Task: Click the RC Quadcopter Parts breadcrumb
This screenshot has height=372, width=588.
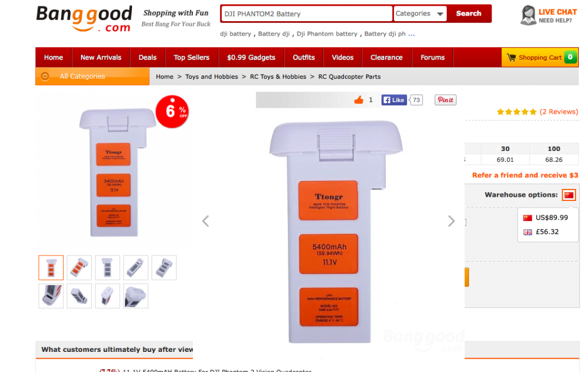Action: coord(349,76)
